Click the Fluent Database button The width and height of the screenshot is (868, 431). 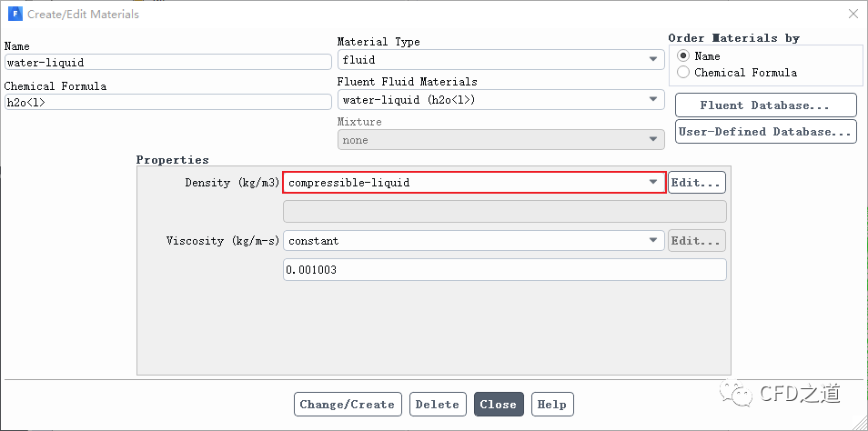pos(765,105)
